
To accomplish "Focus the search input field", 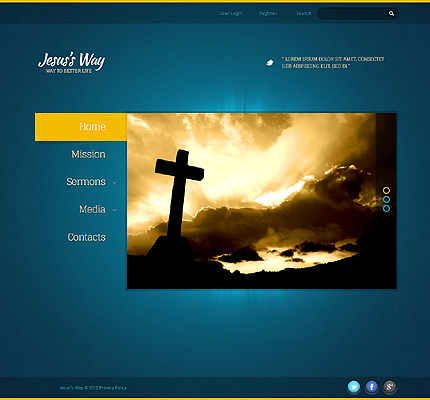I will pos(353,13).
